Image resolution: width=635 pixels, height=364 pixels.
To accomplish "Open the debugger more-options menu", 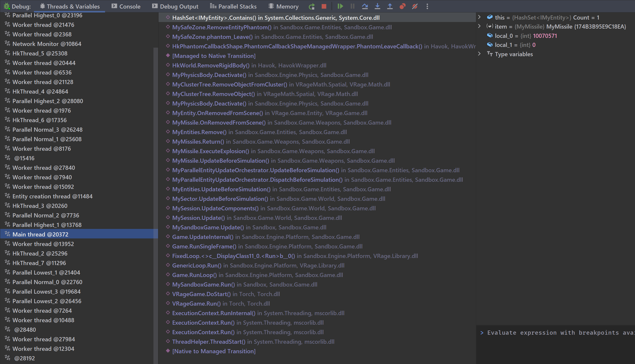I will tap(427, 7).
